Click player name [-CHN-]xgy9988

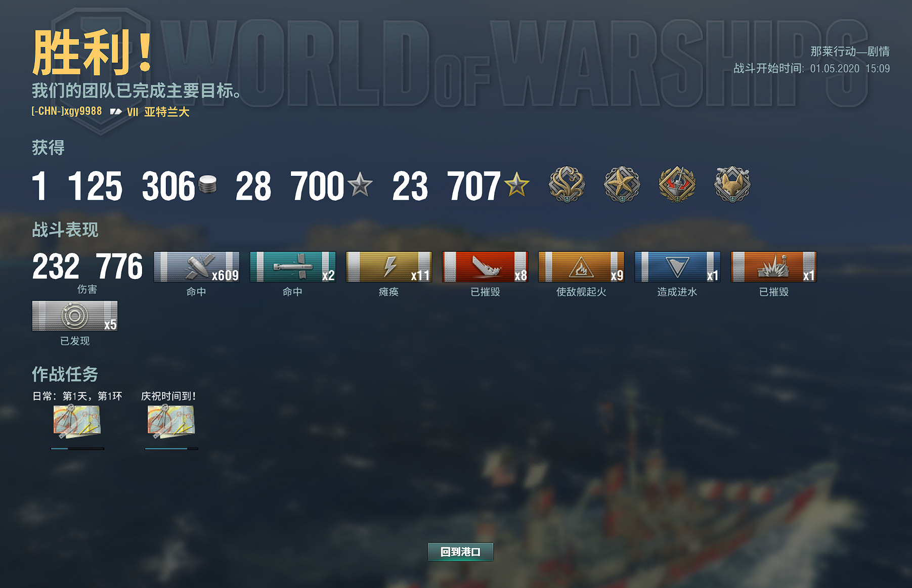pyautogui.click(x=66, y=111)
